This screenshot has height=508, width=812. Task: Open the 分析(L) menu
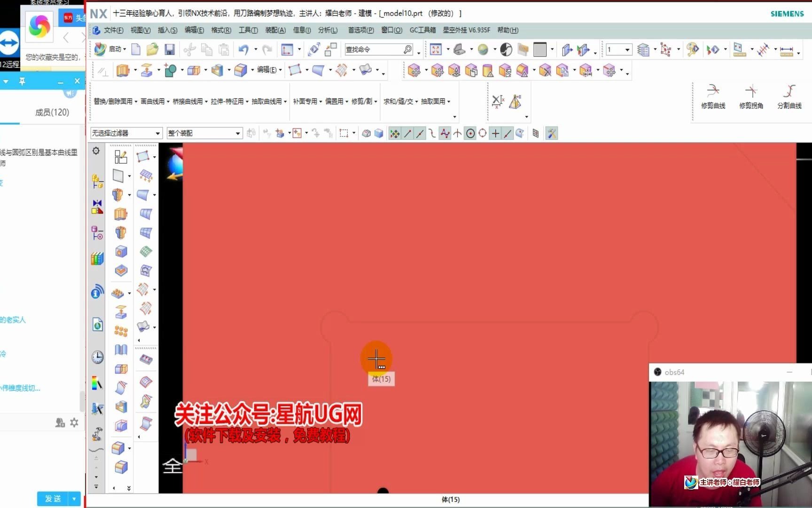328,30
